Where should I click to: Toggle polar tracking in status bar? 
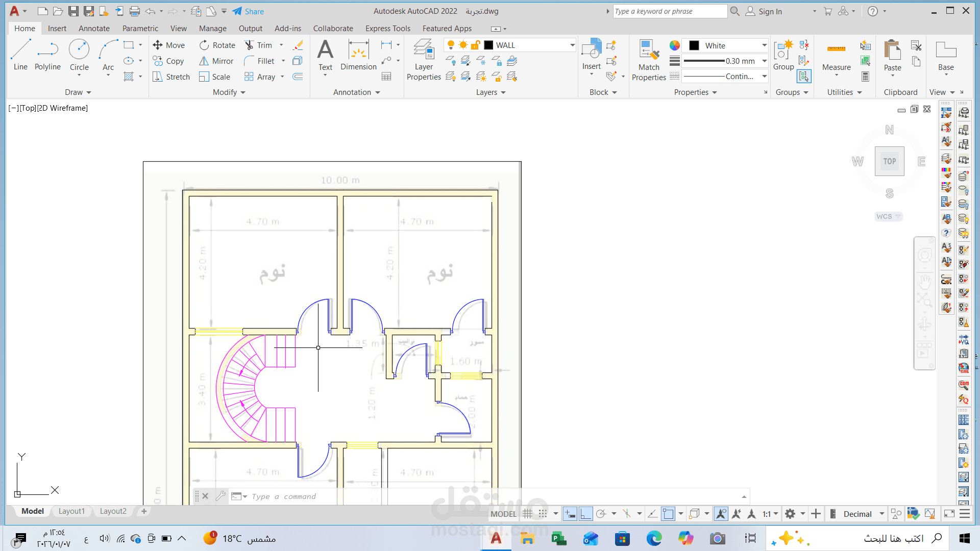point(601,514)
